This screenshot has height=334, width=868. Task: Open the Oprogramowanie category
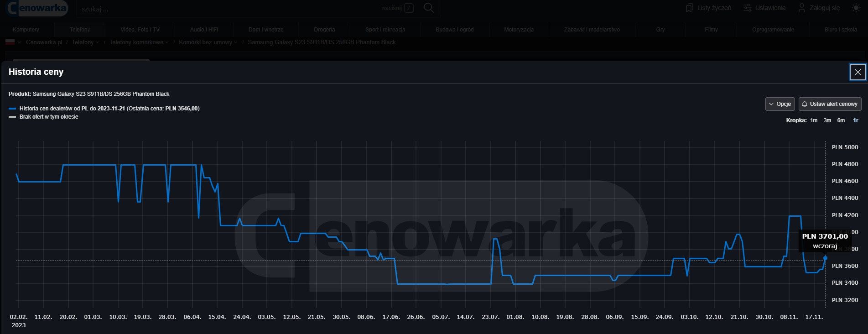[773, 30]
